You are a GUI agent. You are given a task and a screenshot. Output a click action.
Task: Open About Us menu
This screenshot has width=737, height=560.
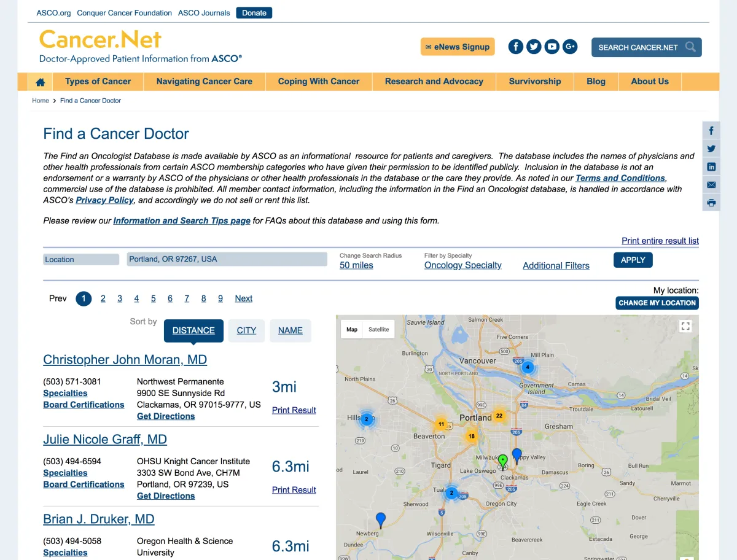point(650,82)
